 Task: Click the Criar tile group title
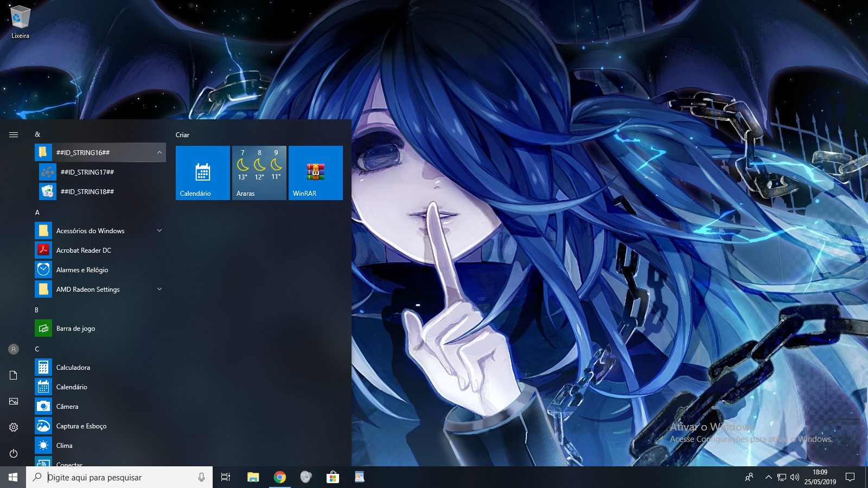point(182,135)
